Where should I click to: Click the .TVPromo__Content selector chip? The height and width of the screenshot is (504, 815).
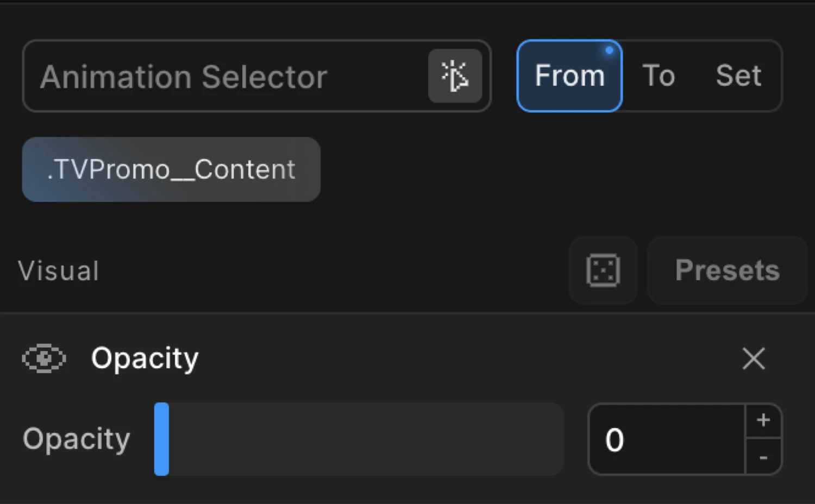click(171, 169)
